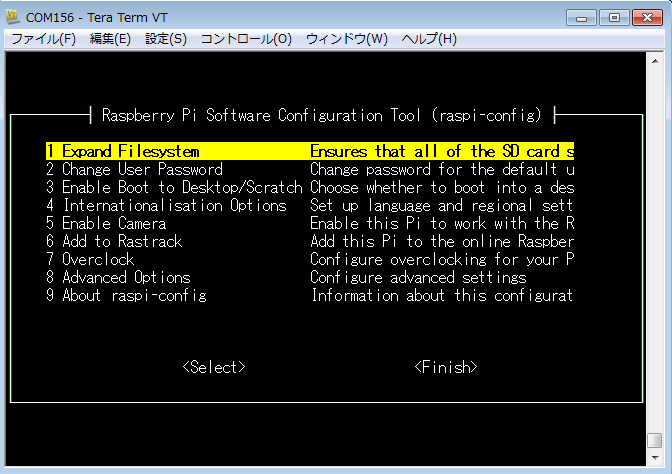Click the scrollbar up arrow
Screen dimensions: 672x474
click(x=655, y=61)
